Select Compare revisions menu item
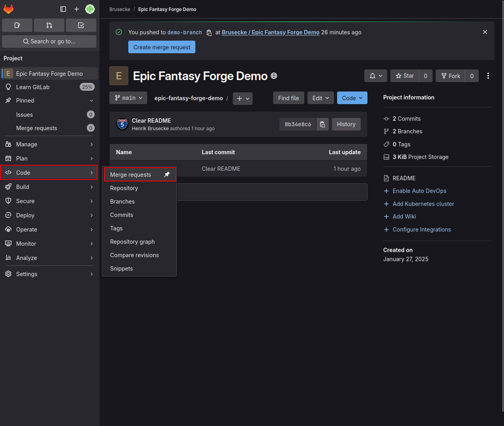The height and width of the screenshot is (426, 504). (x=139, y=255)
